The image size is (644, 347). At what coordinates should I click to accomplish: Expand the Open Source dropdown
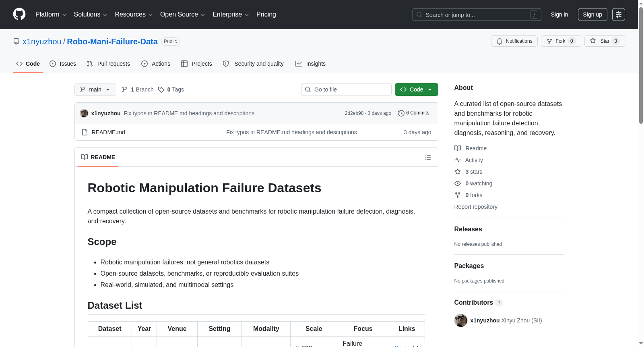tap(183, 15)
